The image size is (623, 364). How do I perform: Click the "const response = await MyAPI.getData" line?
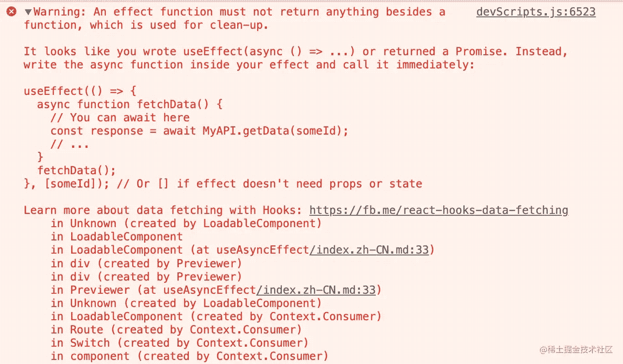tap(199, 131)
